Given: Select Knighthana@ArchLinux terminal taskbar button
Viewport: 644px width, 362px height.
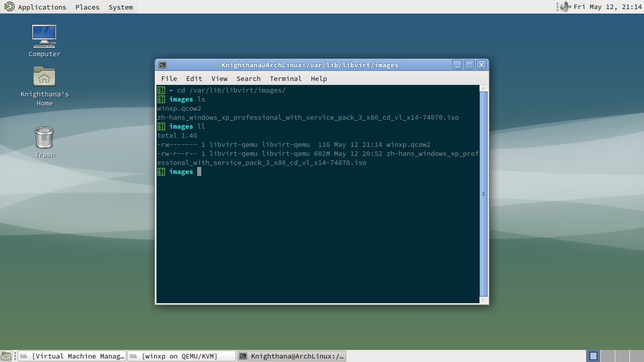Looking at the screenshot, I should (x=291, y=356).
